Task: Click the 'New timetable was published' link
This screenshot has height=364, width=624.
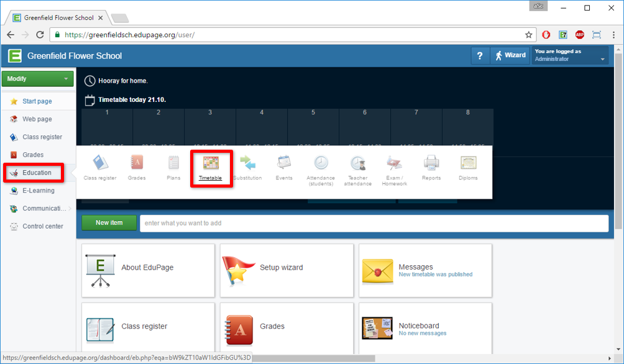Action: 435,275
